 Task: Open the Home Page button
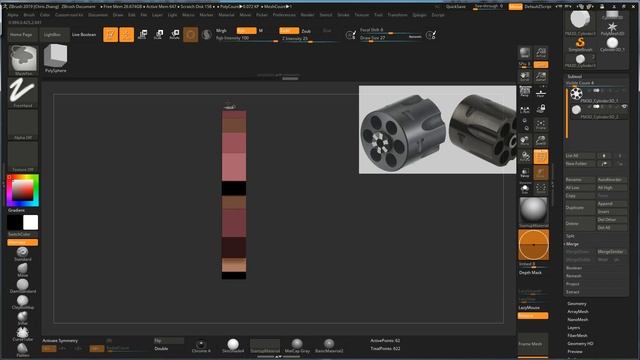pos(21,35)
